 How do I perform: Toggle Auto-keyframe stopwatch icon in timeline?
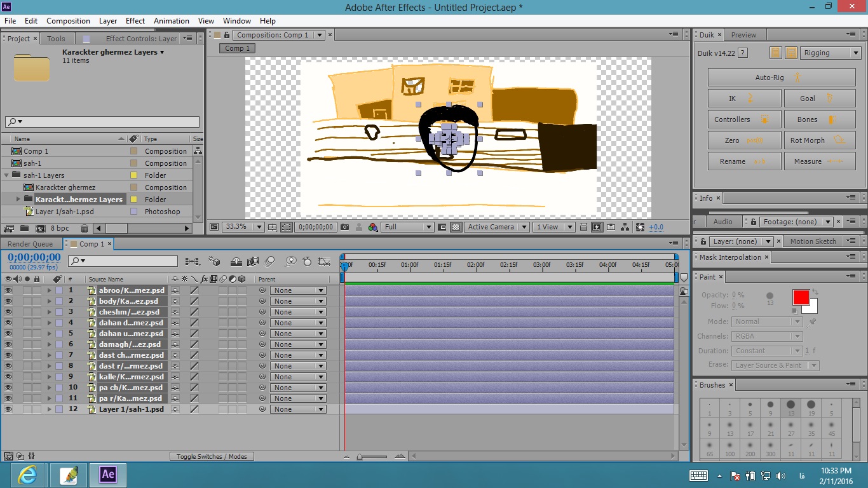click(x=307, y=261)
